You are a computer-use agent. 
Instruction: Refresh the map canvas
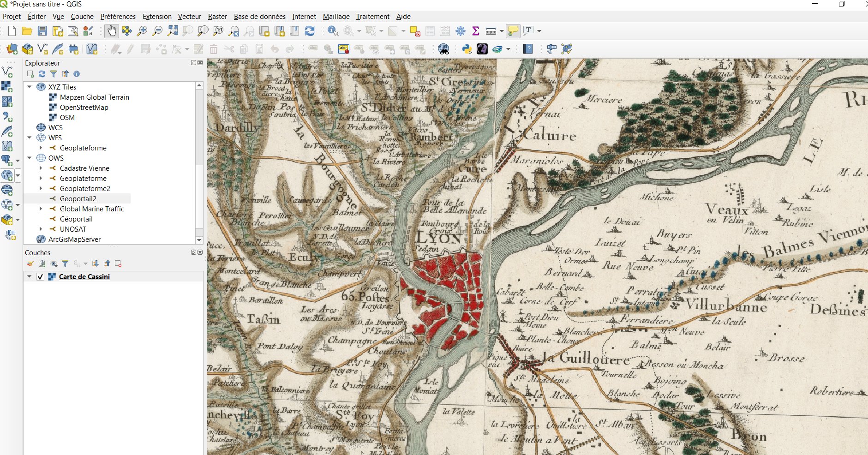point(310,31)
